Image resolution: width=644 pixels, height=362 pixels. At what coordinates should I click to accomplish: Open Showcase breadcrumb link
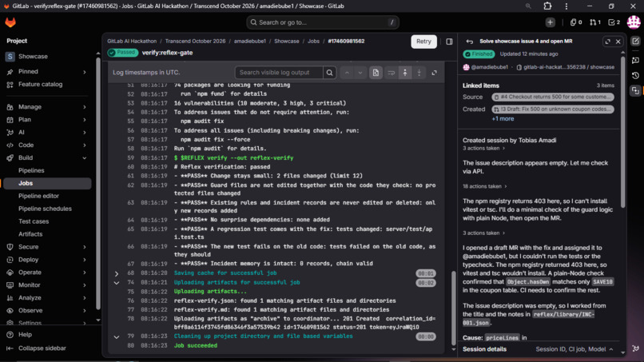click(x=287, y=42)
